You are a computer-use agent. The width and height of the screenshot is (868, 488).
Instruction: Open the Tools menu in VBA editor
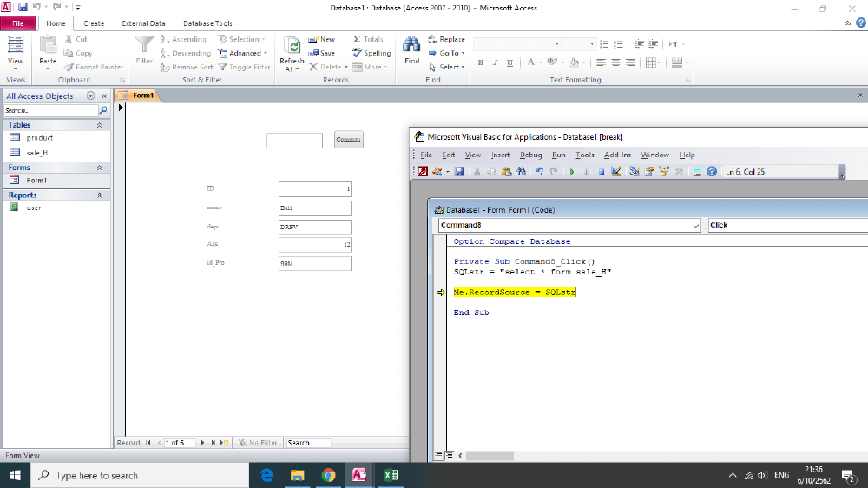[584, 155]
